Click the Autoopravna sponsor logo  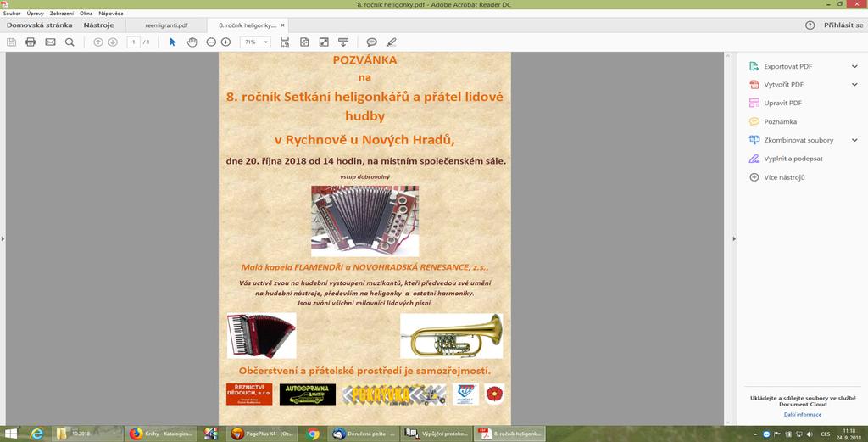[307, 394]
